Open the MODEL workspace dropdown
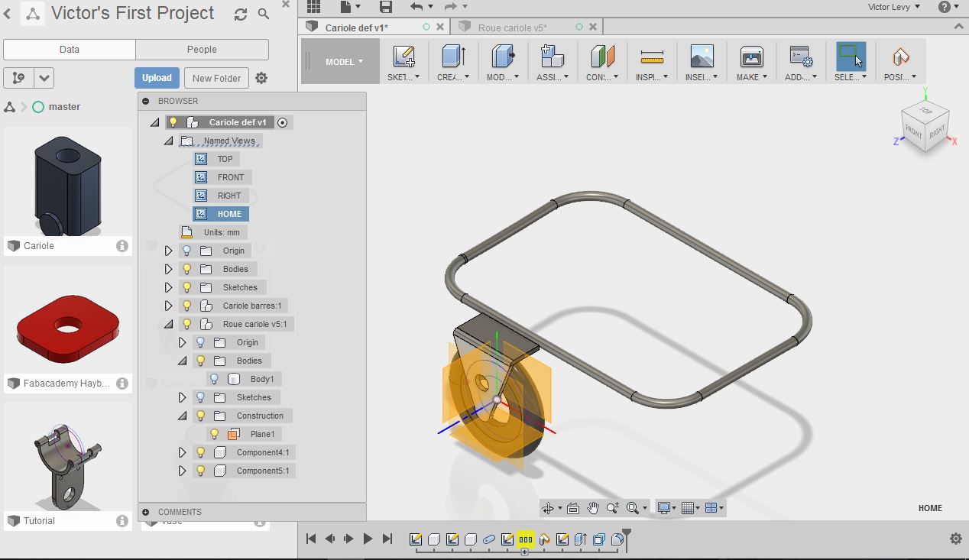 click(x=344, y=62)
